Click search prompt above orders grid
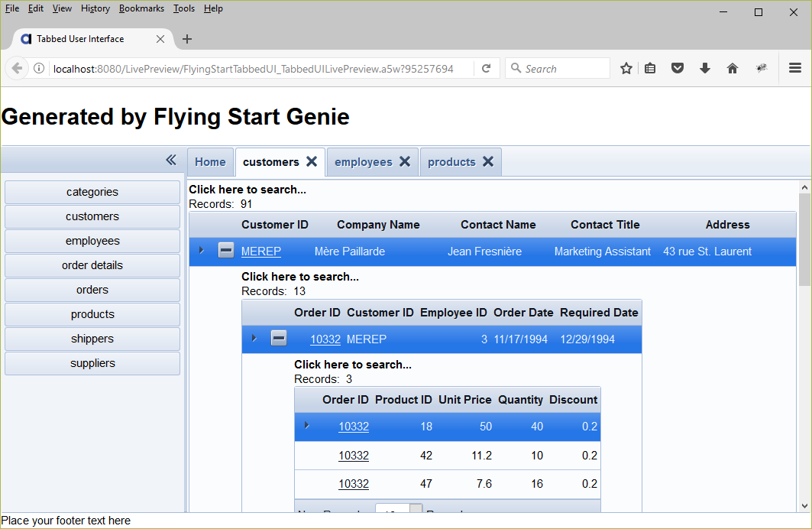The width and height of the screenshot is (812, 529). [300, 277]
